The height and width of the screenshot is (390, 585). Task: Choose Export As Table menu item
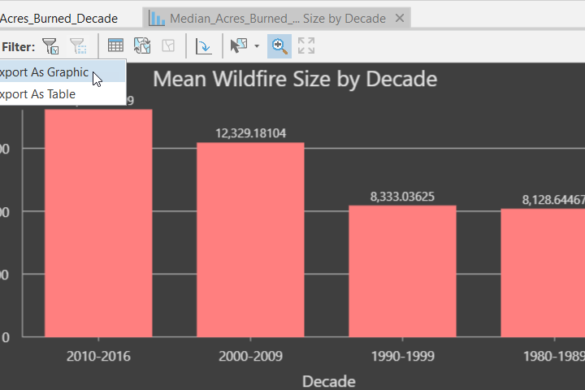(x=62, y=94)
